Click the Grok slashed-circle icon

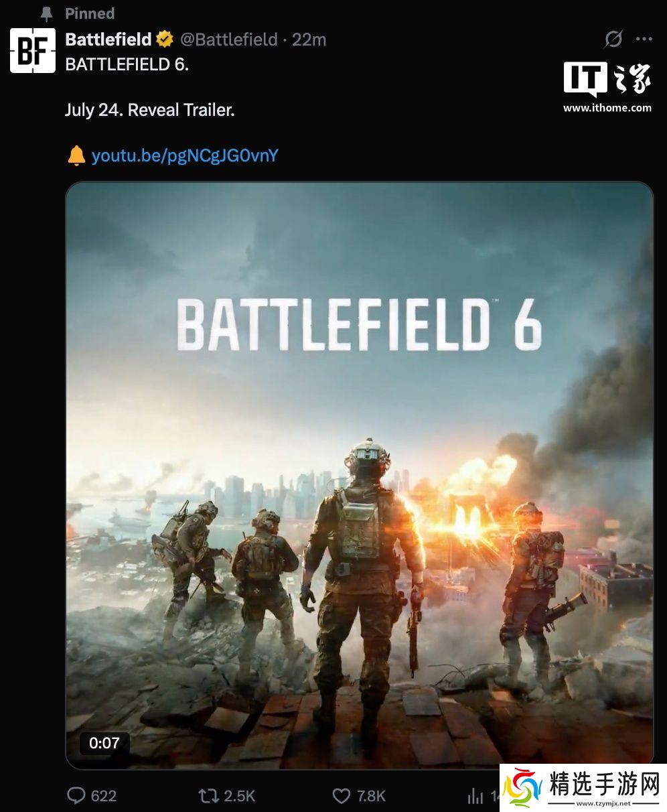[x=613, y=40]
